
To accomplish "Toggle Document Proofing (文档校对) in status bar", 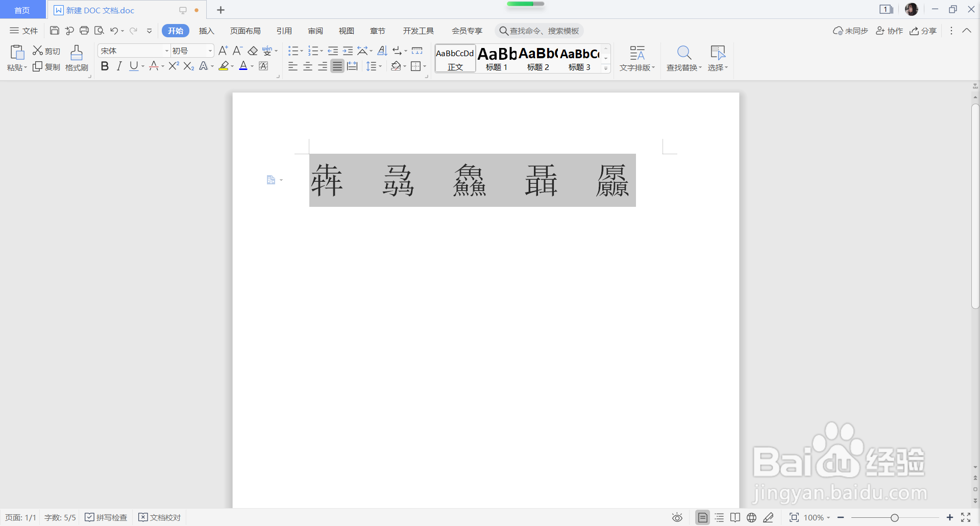I will [x=160, y=517].
